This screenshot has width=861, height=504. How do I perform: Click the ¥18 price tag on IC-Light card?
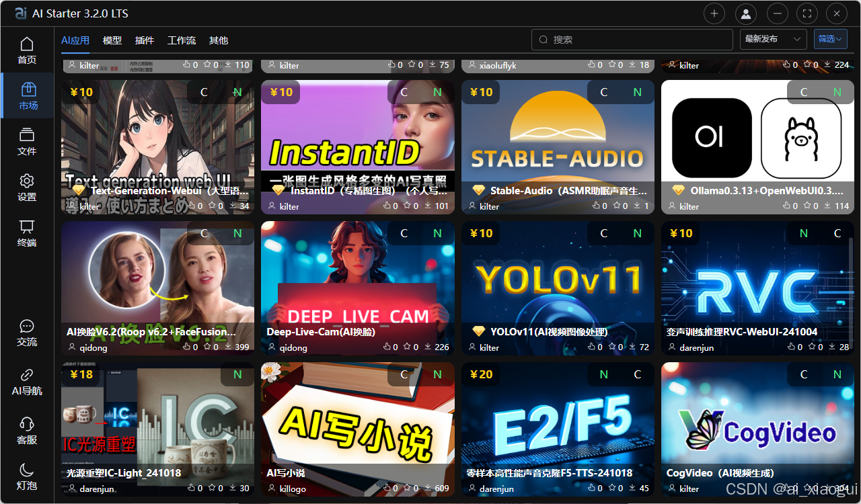pyautogui.click(x=81, y=374)
